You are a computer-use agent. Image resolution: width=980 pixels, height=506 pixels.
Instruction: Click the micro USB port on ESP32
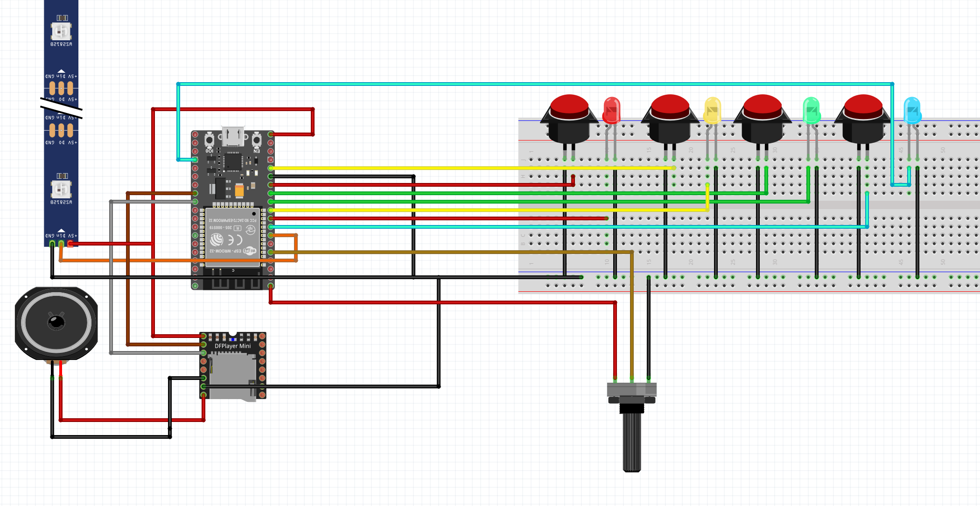coord(232,136)
